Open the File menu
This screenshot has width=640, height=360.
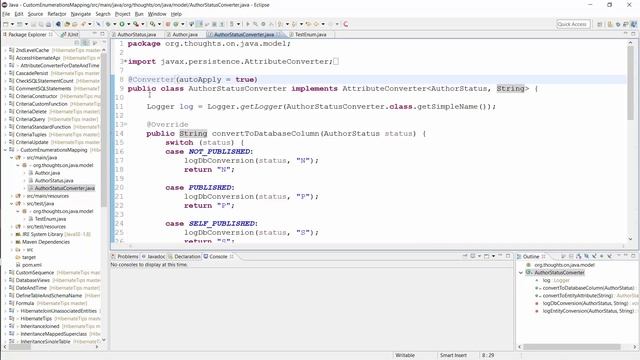tap(6, 14)
